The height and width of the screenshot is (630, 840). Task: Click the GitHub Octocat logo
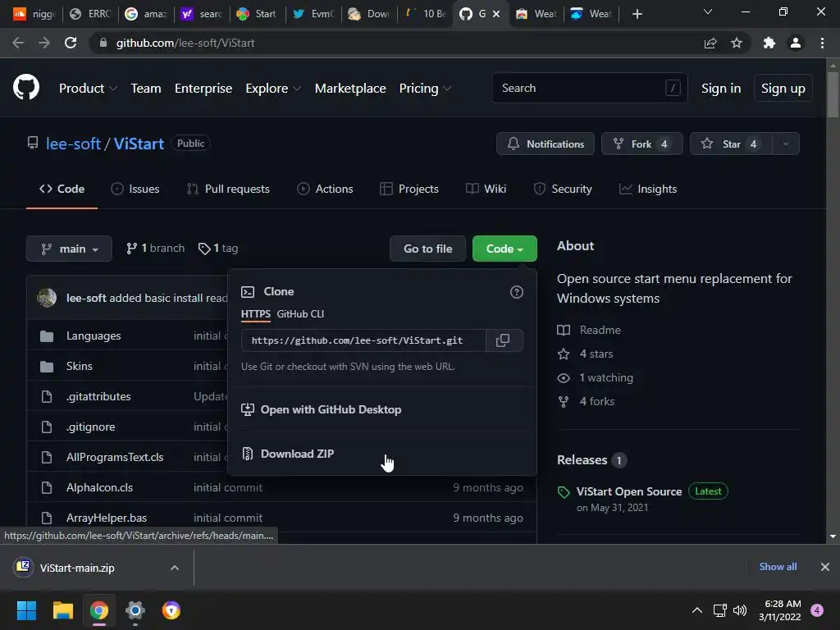(25, 88)
